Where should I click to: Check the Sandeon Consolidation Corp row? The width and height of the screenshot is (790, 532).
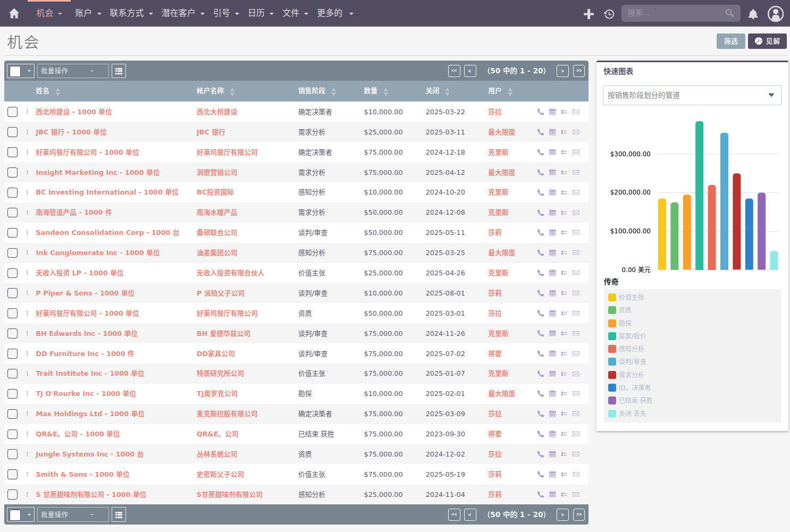click(13, 233)
